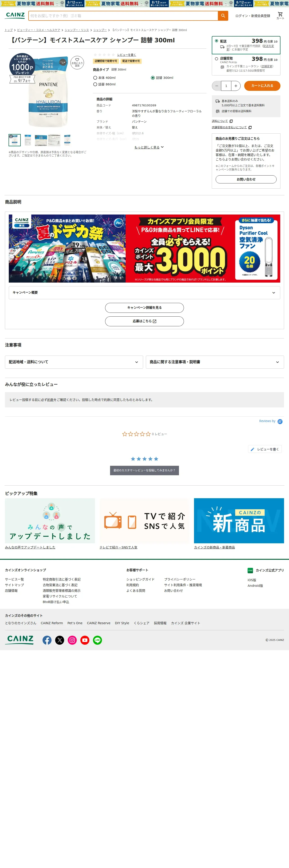Click the star rating next to 0 レビュー

pos(136,434)
